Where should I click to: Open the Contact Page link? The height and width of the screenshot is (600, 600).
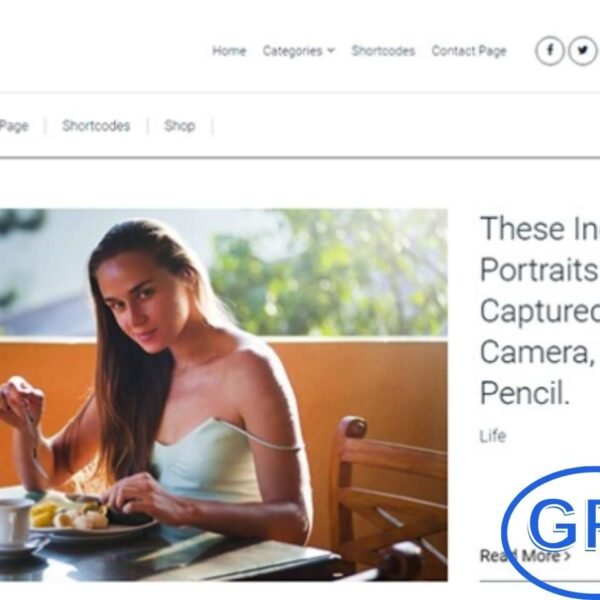(x=469, y=51)
